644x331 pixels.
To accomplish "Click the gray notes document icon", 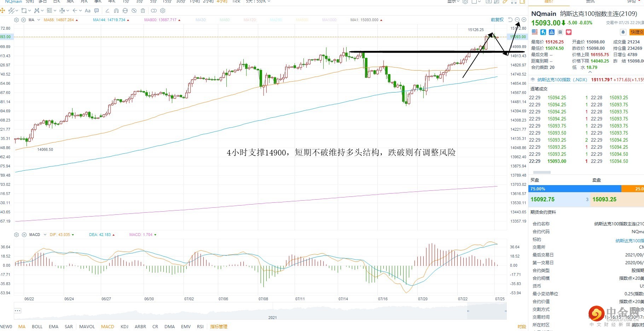I will click(x=560, y=32).
